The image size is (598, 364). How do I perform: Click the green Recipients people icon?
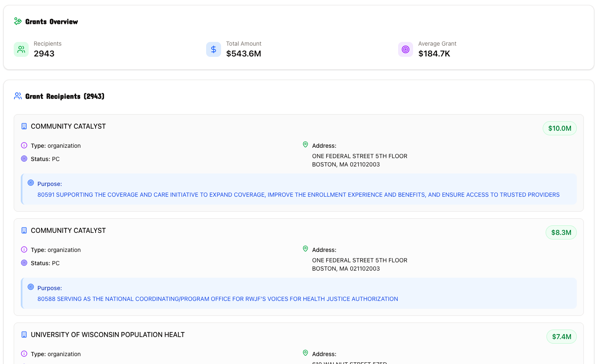[21, 49]
